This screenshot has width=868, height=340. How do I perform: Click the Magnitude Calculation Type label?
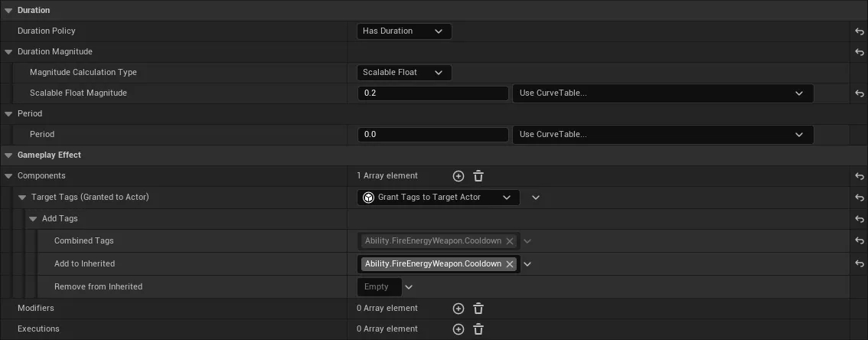pyautogui.click(x=83, y=73)
